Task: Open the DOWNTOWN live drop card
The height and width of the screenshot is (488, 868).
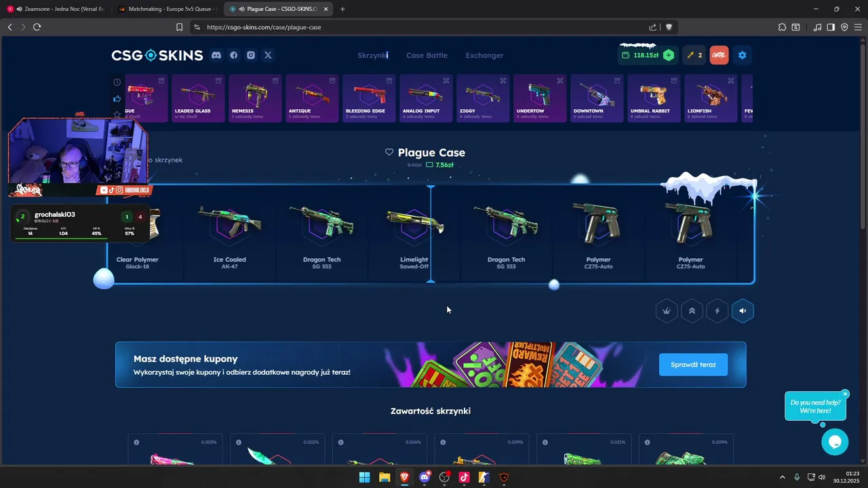Action: click(597, 98)
